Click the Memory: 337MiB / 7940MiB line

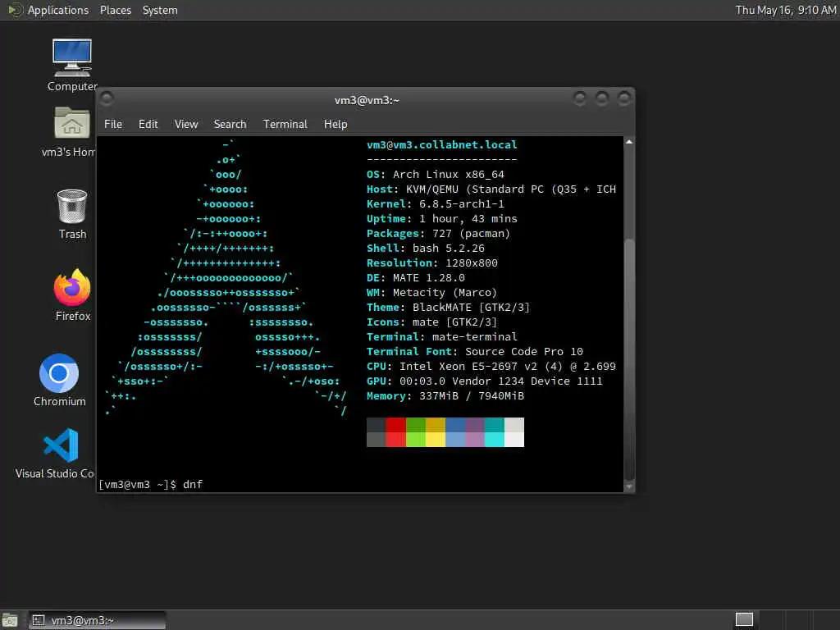pos(445,396)
